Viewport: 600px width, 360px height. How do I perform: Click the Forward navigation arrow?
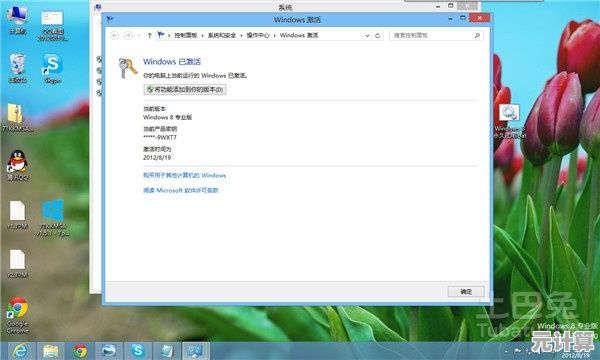click(x=128, y=35)
